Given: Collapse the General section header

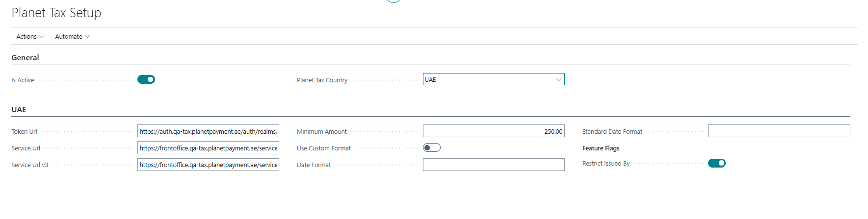Looking at the screenshot, I should tap(26, 58).
